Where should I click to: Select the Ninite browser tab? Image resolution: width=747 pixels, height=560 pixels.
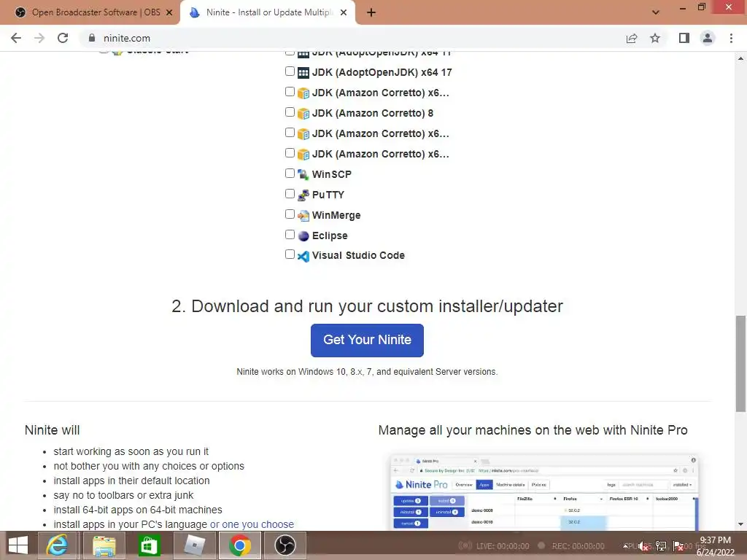(268, 12)
